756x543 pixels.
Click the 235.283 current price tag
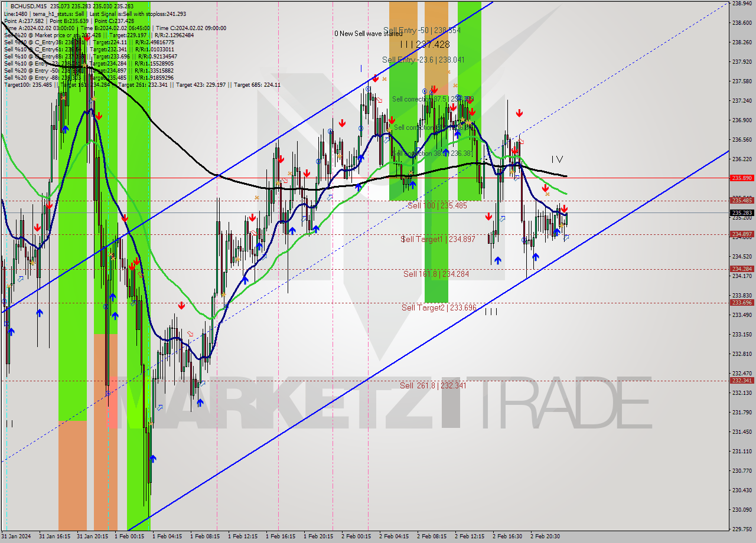(742, 213)
